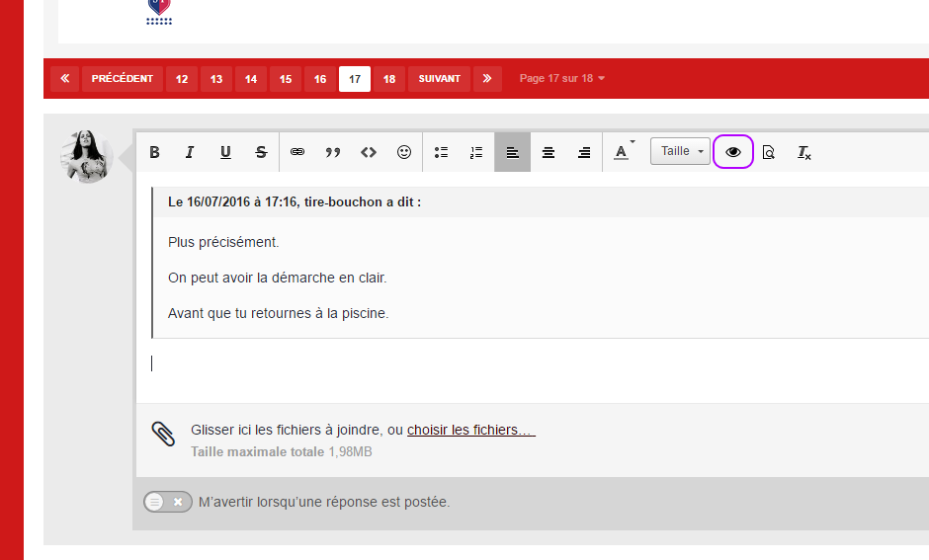The height and width of the screenshot is (560, 929).
Task: Click the quote header by tire-bouchon
Action: tap(295, 201)
